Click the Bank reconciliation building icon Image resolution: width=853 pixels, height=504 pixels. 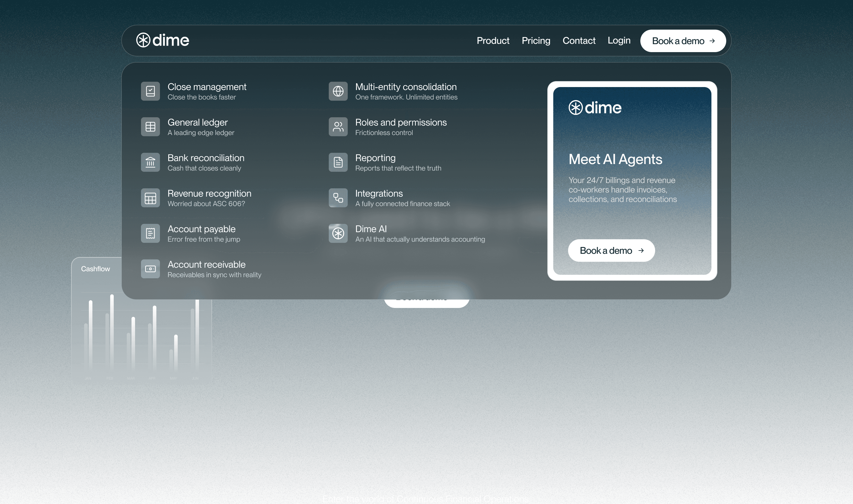[150, 162]
